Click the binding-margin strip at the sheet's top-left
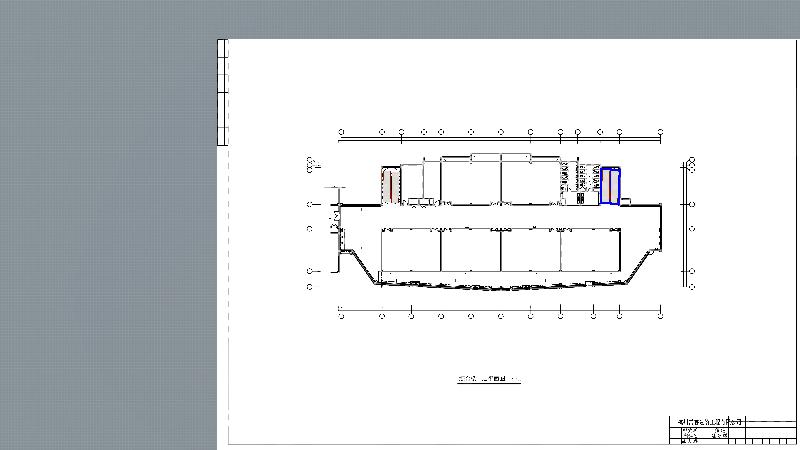 pyautogui.click(x=222, y=92)
